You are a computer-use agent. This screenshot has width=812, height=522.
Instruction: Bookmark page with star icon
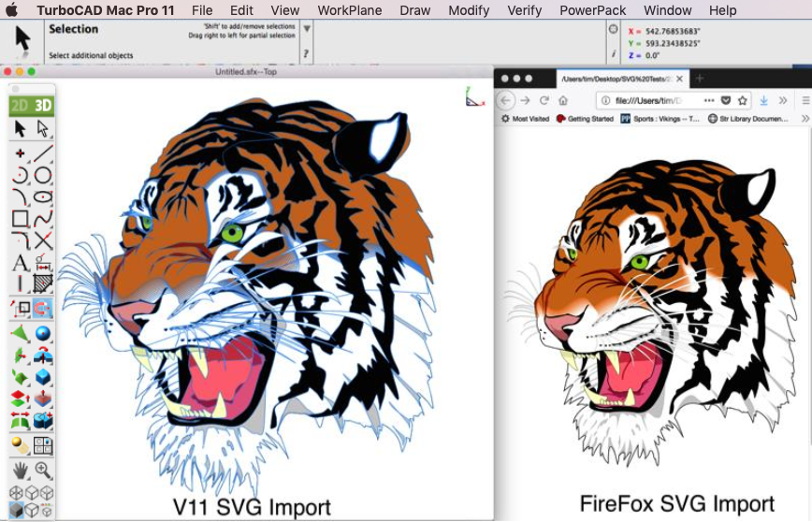tap(743, 100)
